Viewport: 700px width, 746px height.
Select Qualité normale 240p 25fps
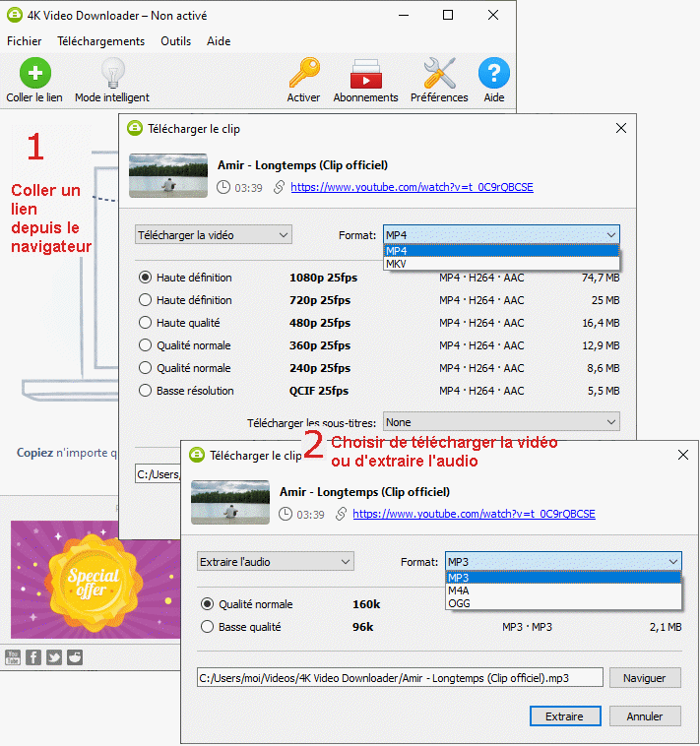tap(145, 368)
